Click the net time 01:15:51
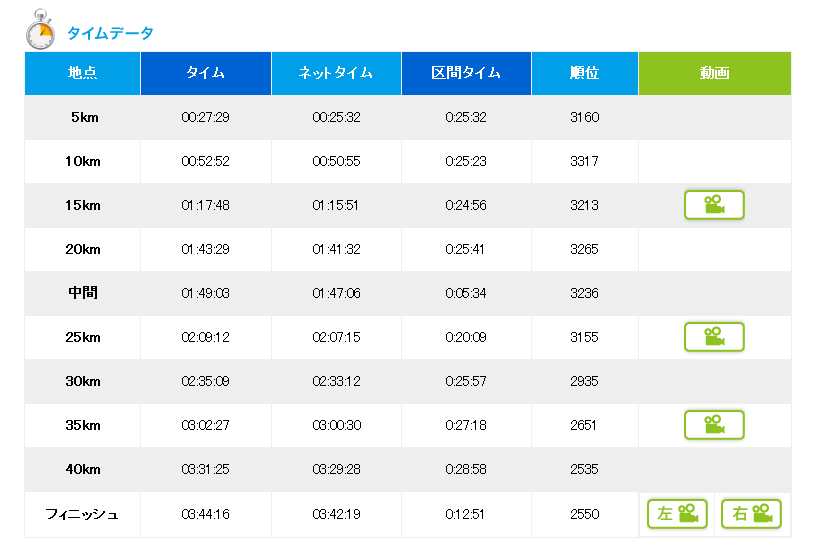Viewport: 816px width, 545px height. 336,205
